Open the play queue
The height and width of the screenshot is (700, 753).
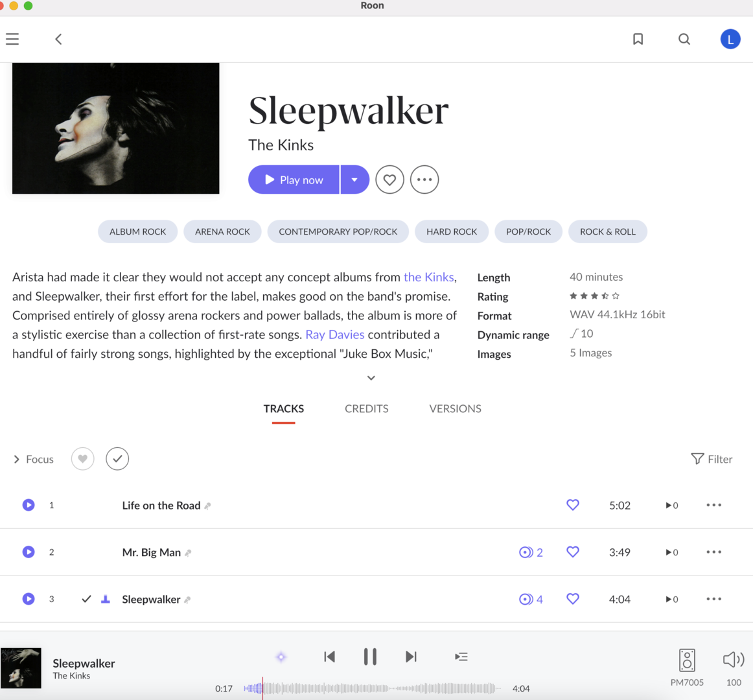461,657
